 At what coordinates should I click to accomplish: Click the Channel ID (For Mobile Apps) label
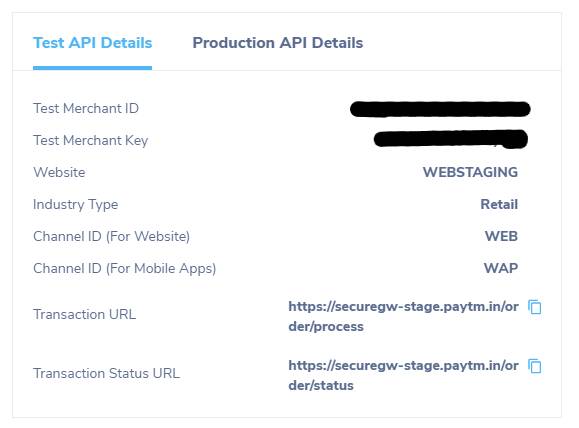click(x=124, y=268)
